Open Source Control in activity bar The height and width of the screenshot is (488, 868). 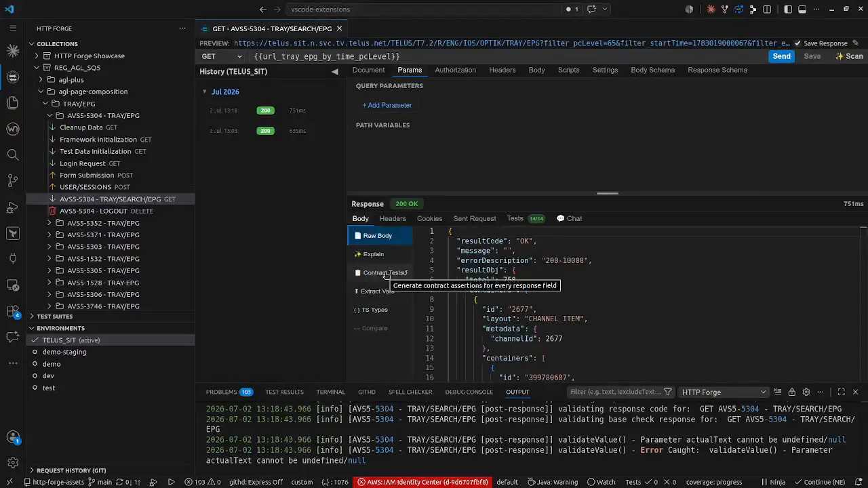[12, 180]
